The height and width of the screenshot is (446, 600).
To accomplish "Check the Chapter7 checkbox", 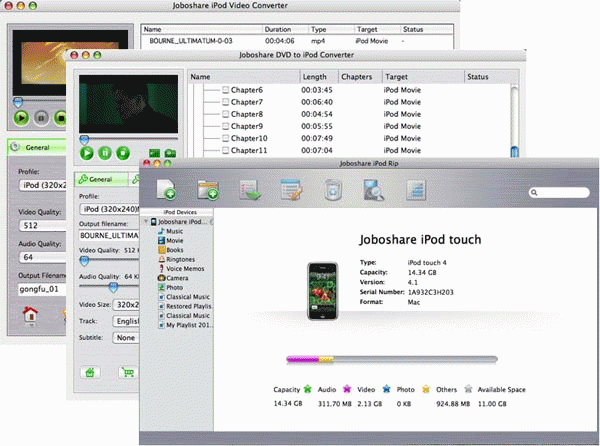I will [x=225, y=102].
